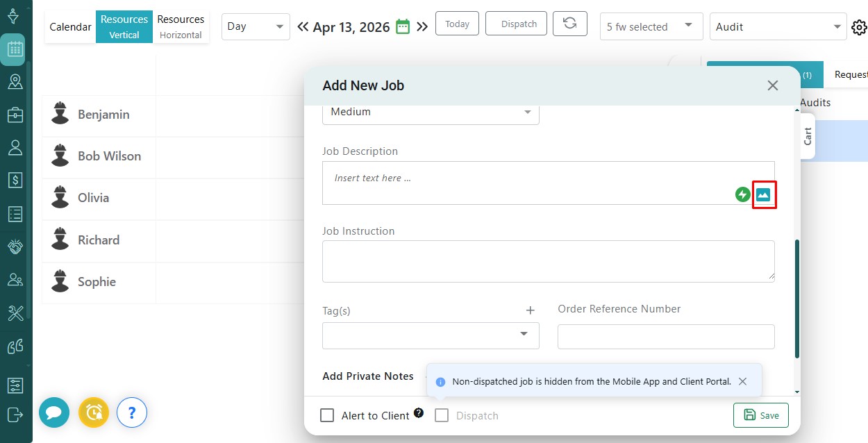This screenshot has width=868, height=443.
Task: Expand the Tag(s) dropdown
Action: 431,335
